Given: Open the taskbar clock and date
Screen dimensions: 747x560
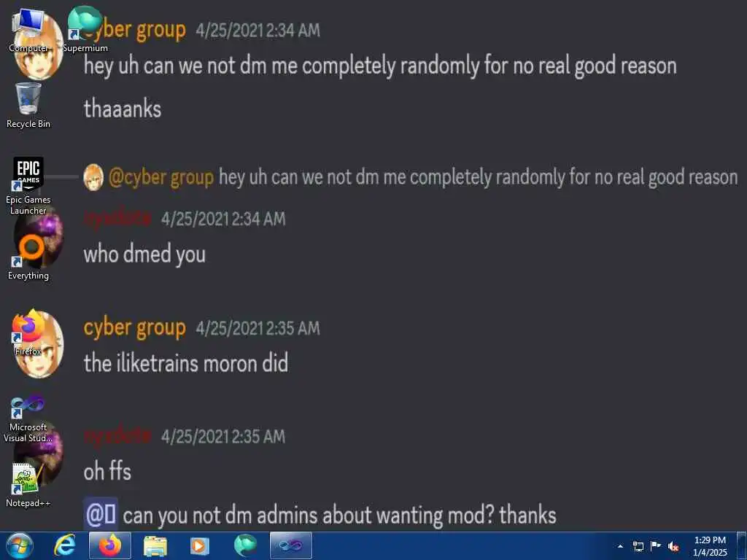Looking at the screenshot, I should click(x=710, y=546).
